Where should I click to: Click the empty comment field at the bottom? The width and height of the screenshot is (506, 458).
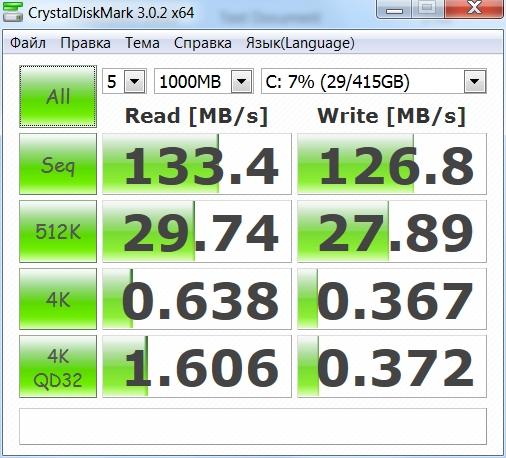[x=253, y=426]
